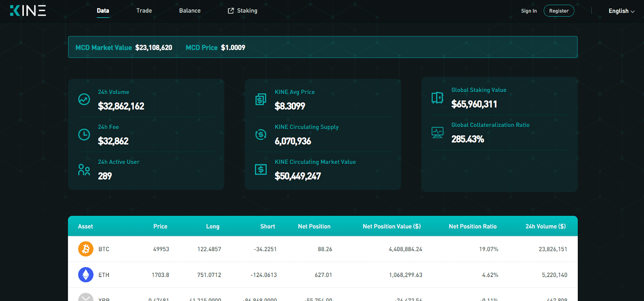Click the 24h Active User people icon
The width and height of the screenshot is (644, 301).
click(84, 170)
